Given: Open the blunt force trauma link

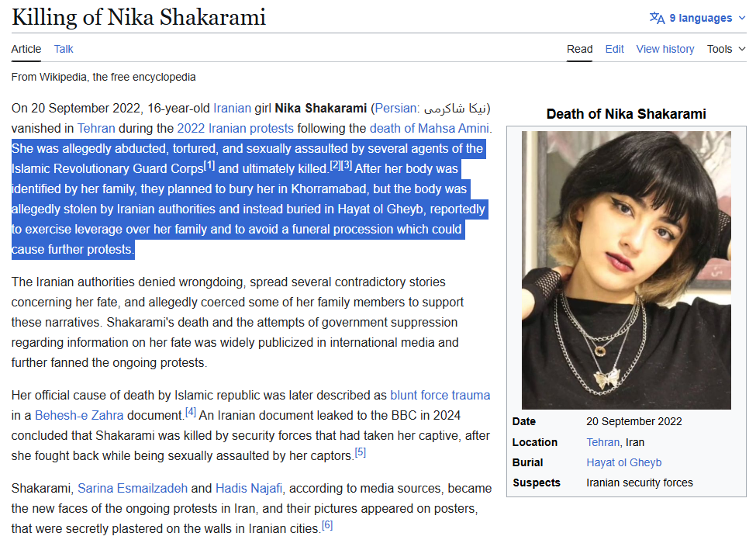Looking at the screenshot, I should point(440,395).
